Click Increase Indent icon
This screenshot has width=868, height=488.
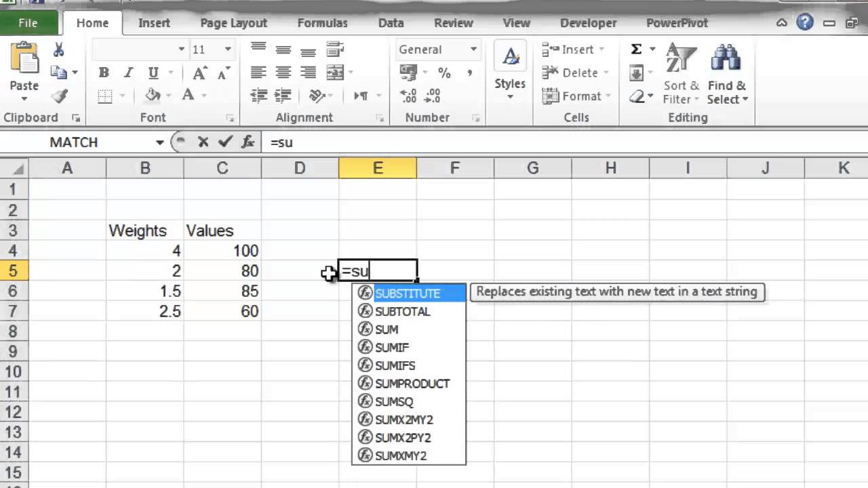tap(283, 96)
